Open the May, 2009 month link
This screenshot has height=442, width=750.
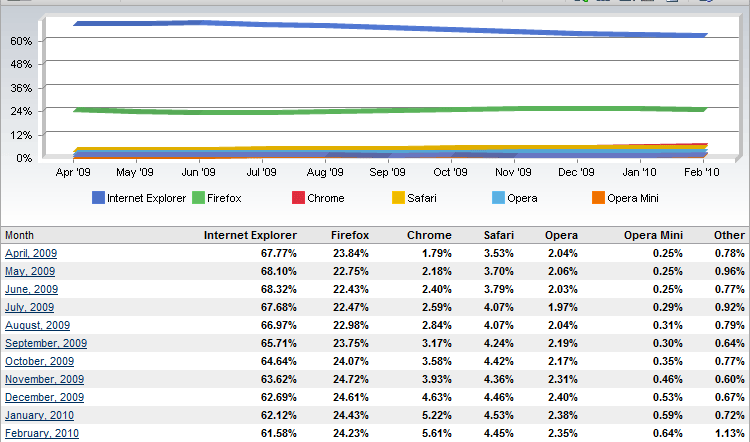click(x=31, y=271)
